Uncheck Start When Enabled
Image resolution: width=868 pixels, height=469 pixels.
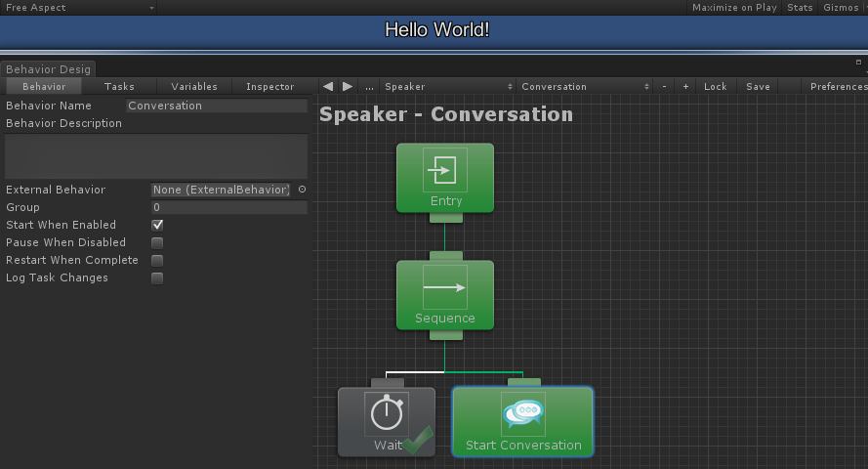coord(157,225)
